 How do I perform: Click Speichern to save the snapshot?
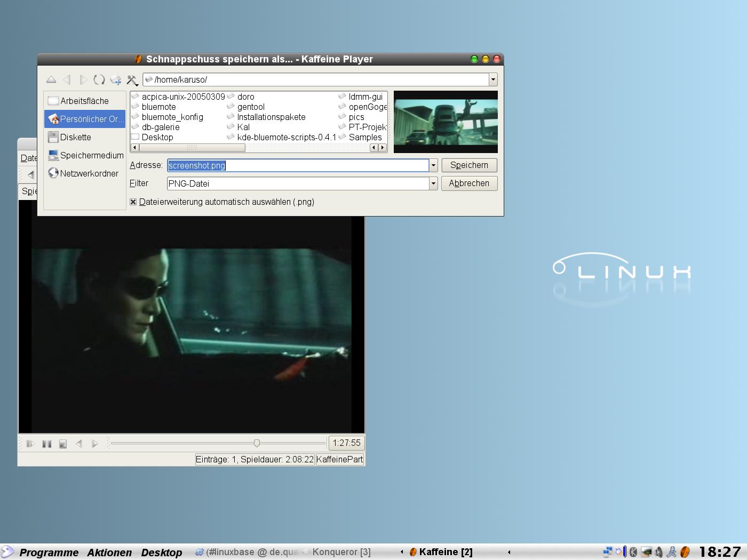(x=469, y=165)
